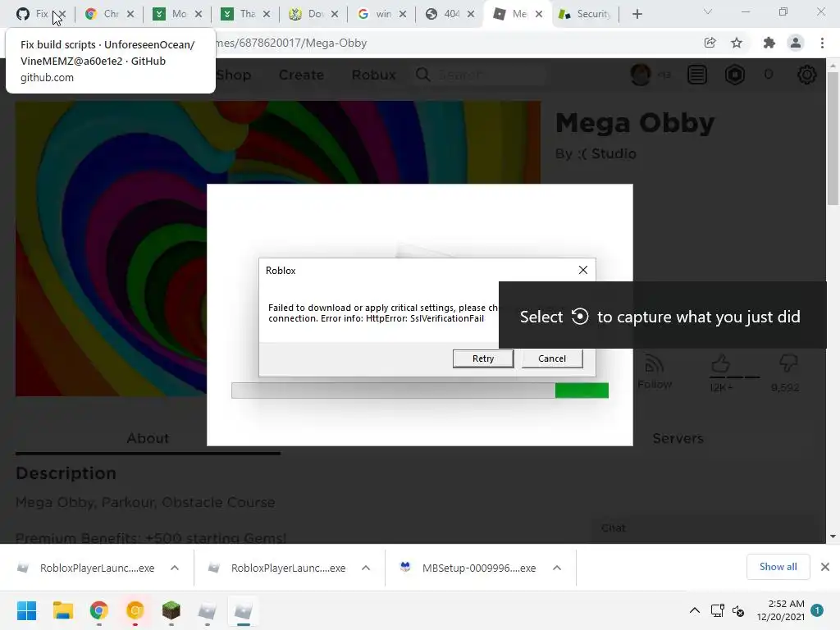The width and height of the screenshot is (840, 630).
Task: Switch to the GitHub Fix build scripts tab
Action: point(32,14)
